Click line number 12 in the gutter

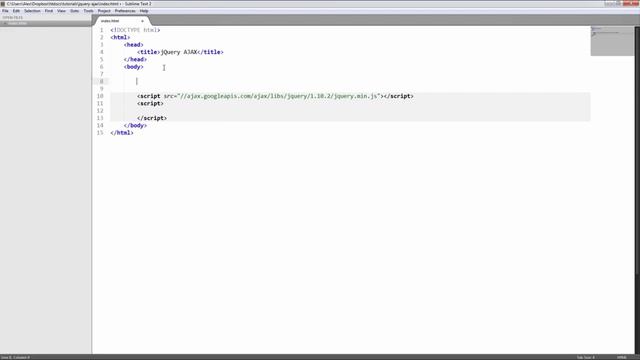(x=100, y=111)
